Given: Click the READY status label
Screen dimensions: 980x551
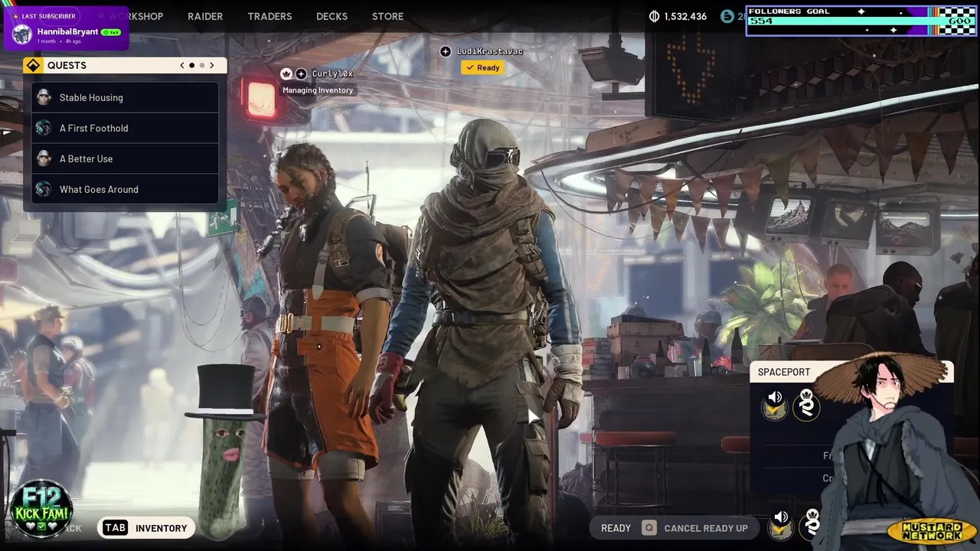Looking at the screenshot, I should click(616, 528).
